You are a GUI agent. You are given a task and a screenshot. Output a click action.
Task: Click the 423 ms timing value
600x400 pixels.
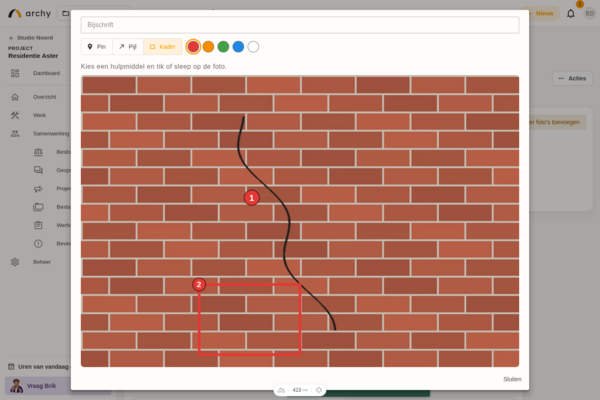pos(300,390)
